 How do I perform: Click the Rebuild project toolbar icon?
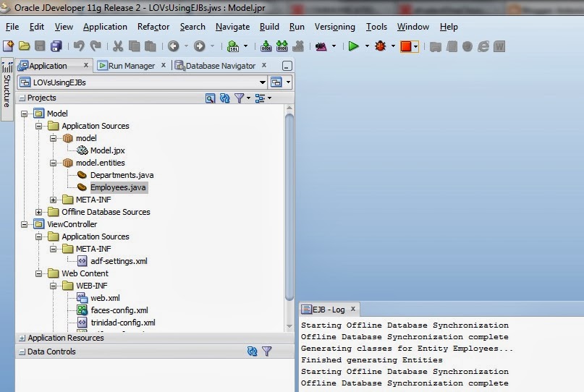click(282, 46)
